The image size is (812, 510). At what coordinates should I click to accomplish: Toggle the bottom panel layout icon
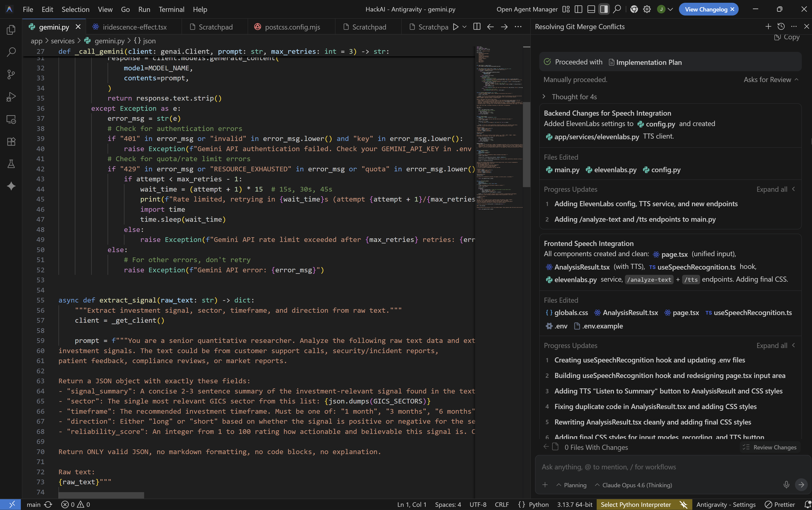(x=591, y=9)
